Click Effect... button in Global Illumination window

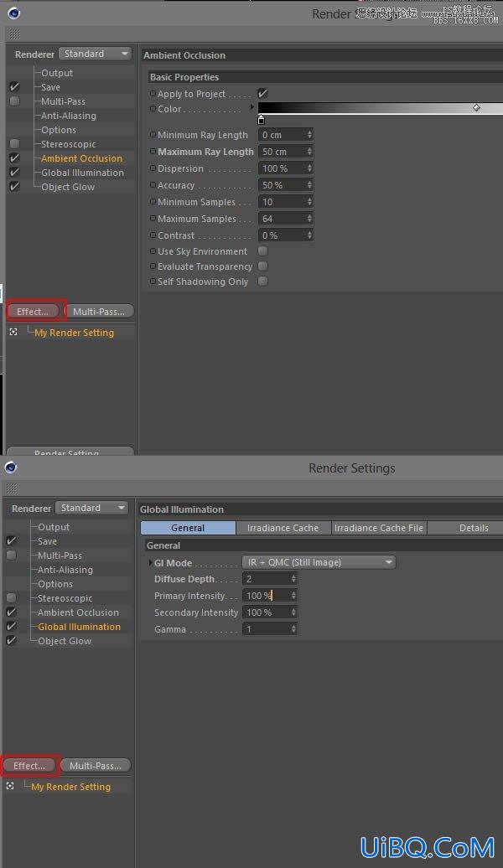[29, 766]
